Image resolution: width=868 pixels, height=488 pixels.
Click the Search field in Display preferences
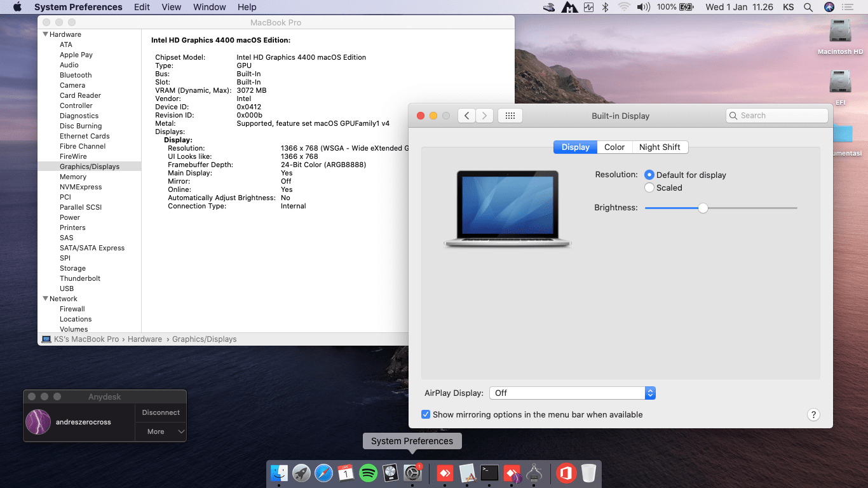(x=777, y=116)
